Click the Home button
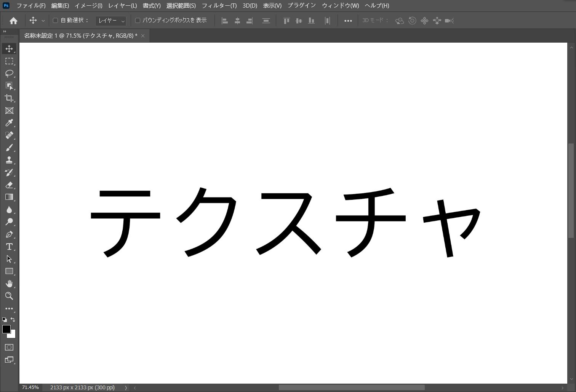The height and width of the screenshot is (392, 576). 13,21
